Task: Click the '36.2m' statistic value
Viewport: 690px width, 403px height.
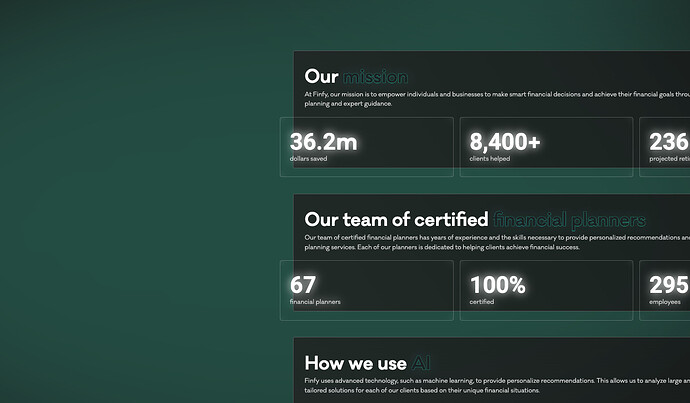Action: [323, 142]
